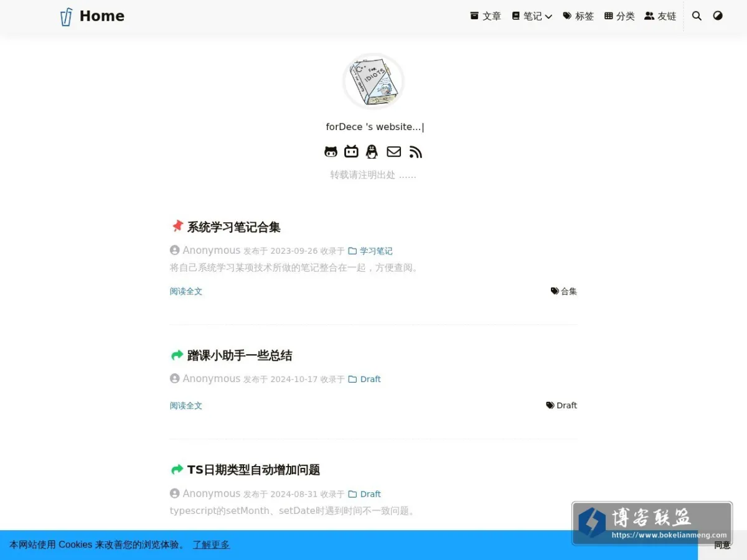The image size is (747, 560).
Task: Open the 分类 categories page
Action: pos(619,16)
